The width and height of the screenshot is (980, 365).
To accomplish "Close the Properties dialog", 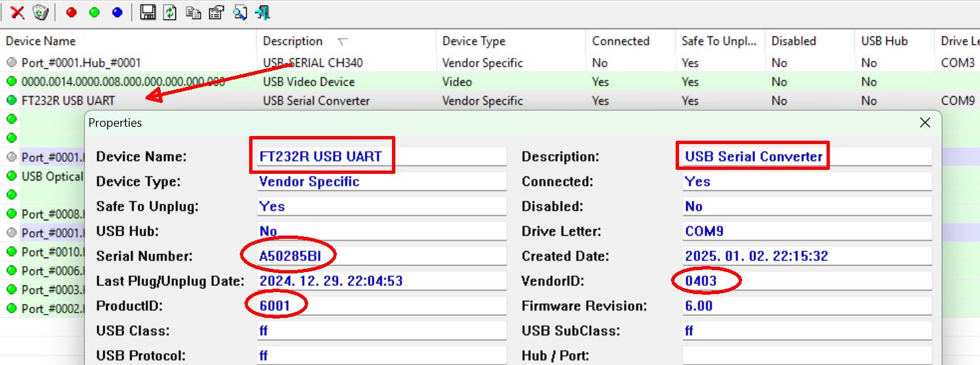I will pos(925,123).
